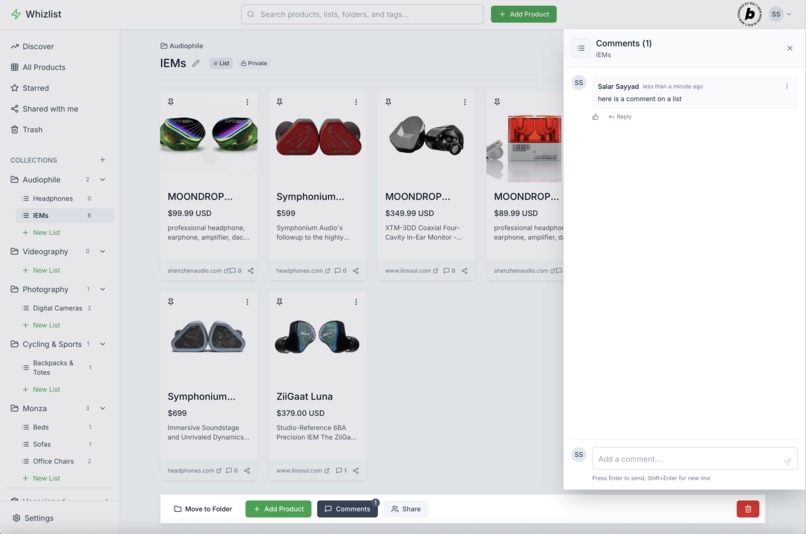The height and width of the screenshot is (534, 806).
Task: Open the Office Chairs list
Action: (x=65, y=461)
